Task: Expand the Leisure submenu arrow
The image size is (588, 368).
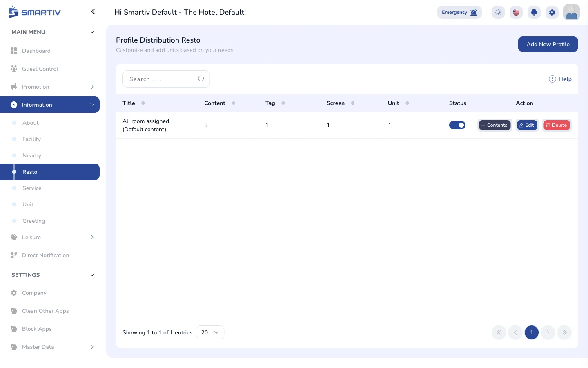Action: (92, 237)
